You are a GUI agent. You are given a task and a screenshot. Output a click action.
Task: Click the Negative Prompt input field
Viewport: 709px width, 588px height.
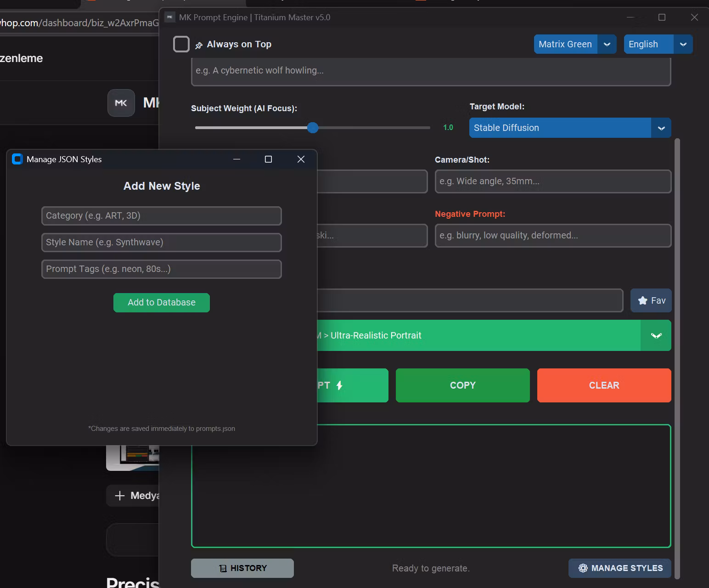[x=553, y=235]
